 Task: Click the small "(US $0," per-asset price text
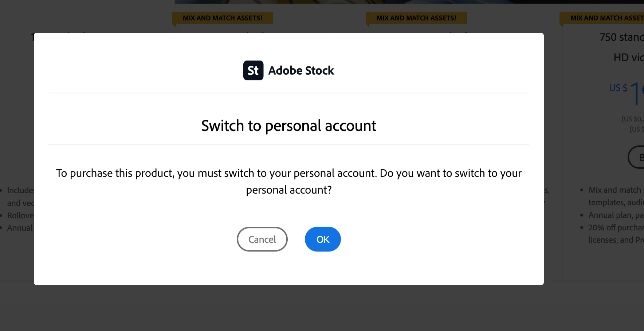point(633,119)
